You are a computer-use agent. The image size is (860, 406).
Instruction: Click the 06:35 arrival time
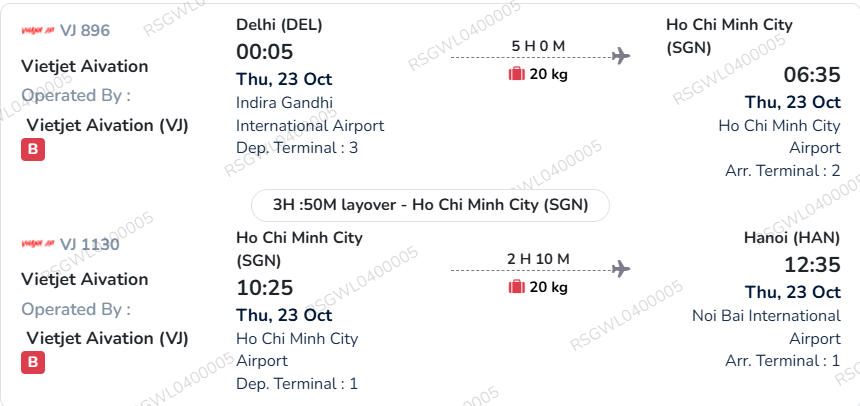click(812, 75)
